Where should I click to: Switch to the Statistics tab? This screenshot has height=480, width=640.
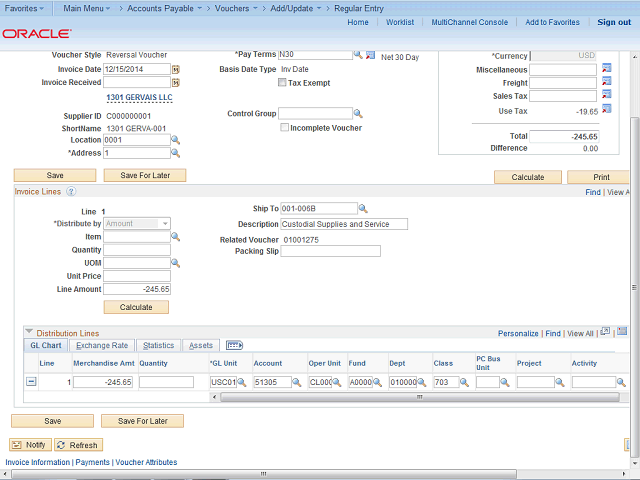click(158, 346)
